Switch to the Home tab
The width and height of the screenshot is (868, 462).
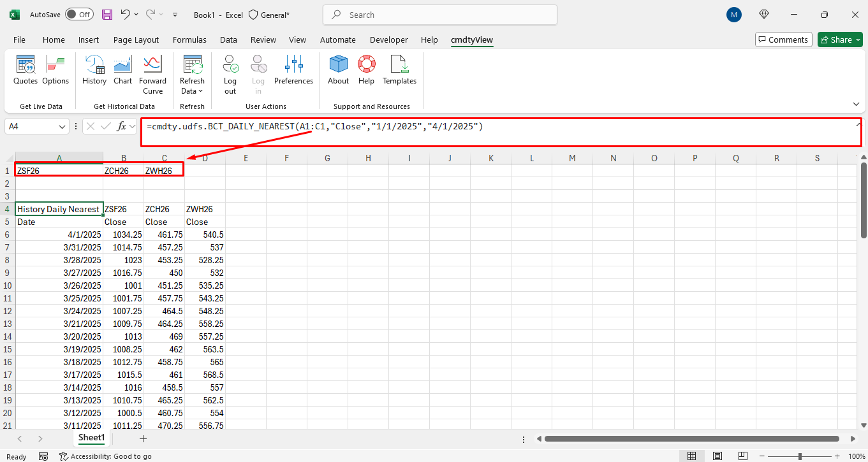pyautogui.click(x=54, y=40)
